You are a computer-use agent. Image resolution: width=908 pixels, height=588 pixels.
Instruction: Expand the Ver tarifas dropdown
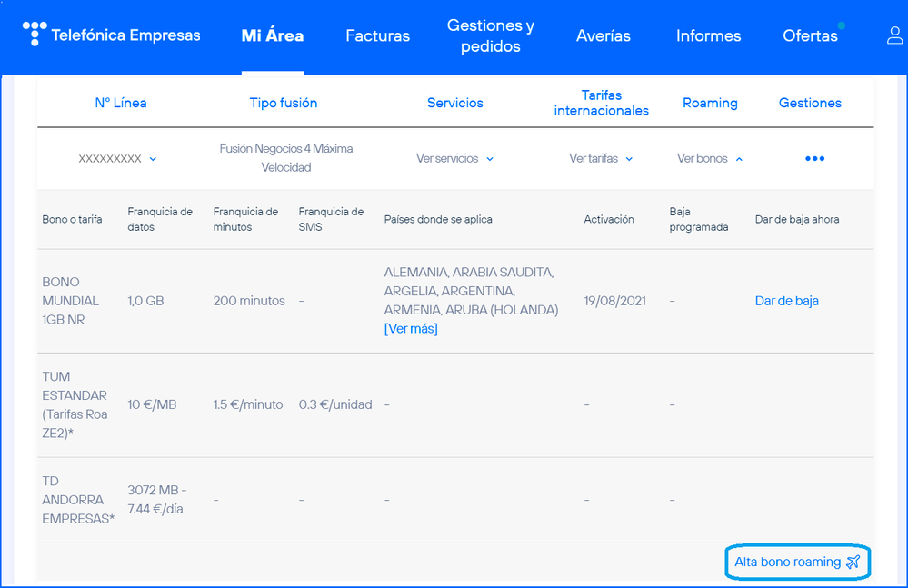point(601,159)
